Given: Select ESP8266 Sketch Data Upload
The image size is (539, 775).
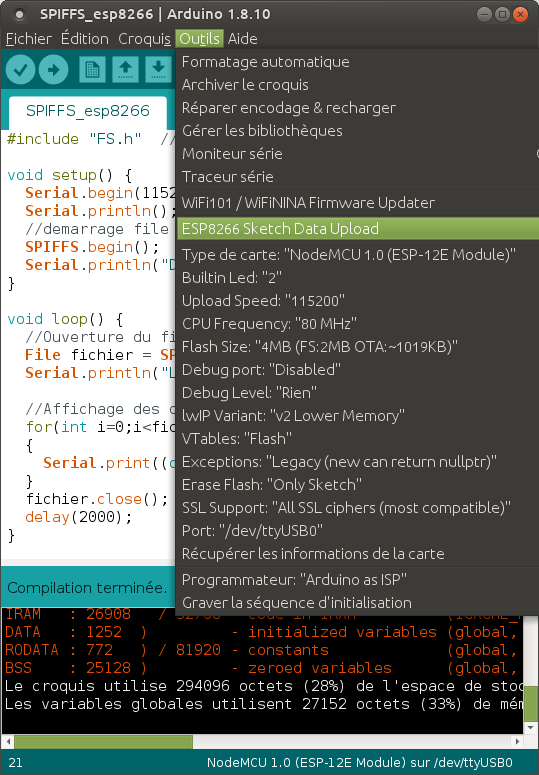Looking at the screenshot, I should pos(357,229).
